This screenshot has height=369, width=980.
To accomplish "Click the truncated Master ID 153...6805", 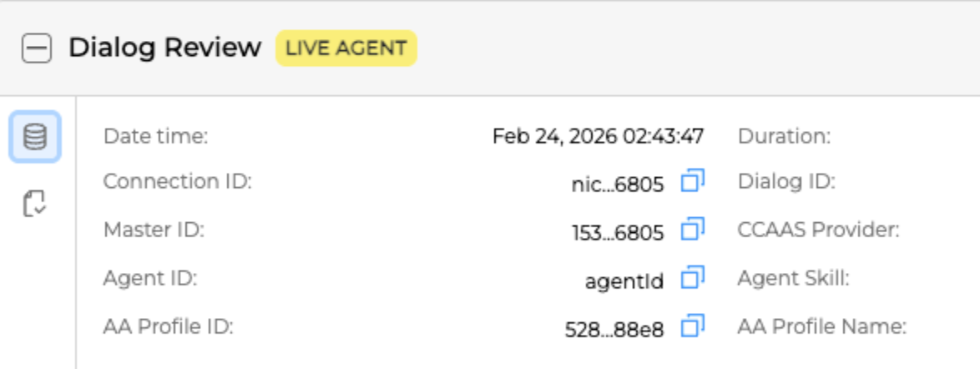I will coord(617,233).
